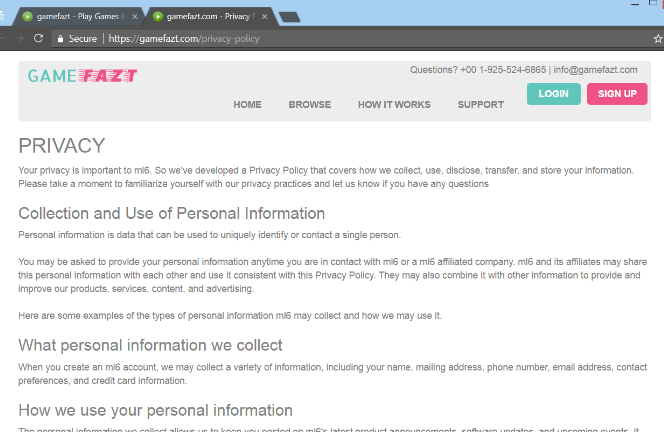Click the pink SIGN UP button
The height and width of the screenshot is (432, 664).
[617, 94]
